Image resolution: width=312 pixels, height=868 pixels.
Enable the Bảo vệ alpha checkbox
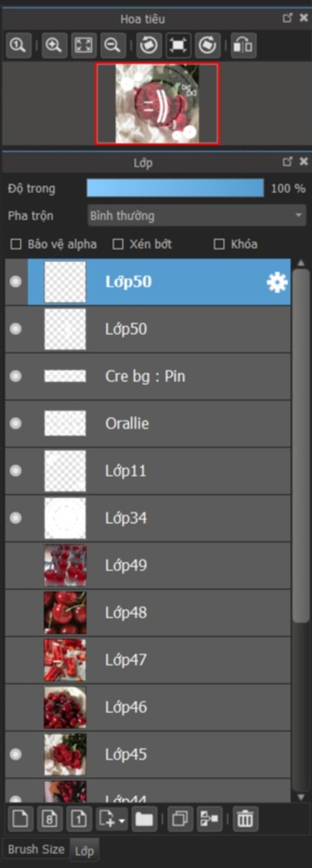[16, 244]
